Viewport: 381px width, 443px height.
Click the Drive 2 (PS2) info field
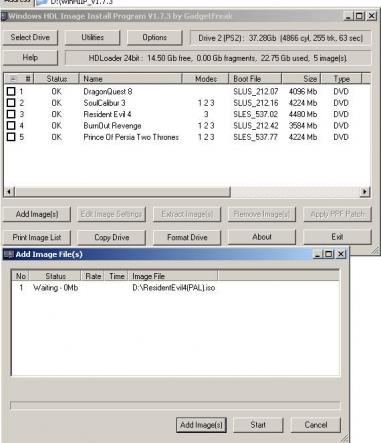point(280,38)
